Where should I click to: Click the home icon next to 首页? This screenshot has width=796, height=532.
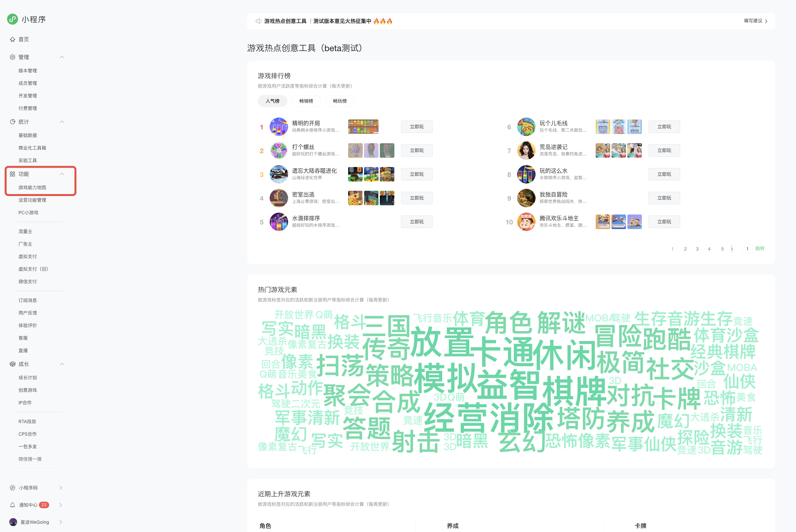(13, 39)
